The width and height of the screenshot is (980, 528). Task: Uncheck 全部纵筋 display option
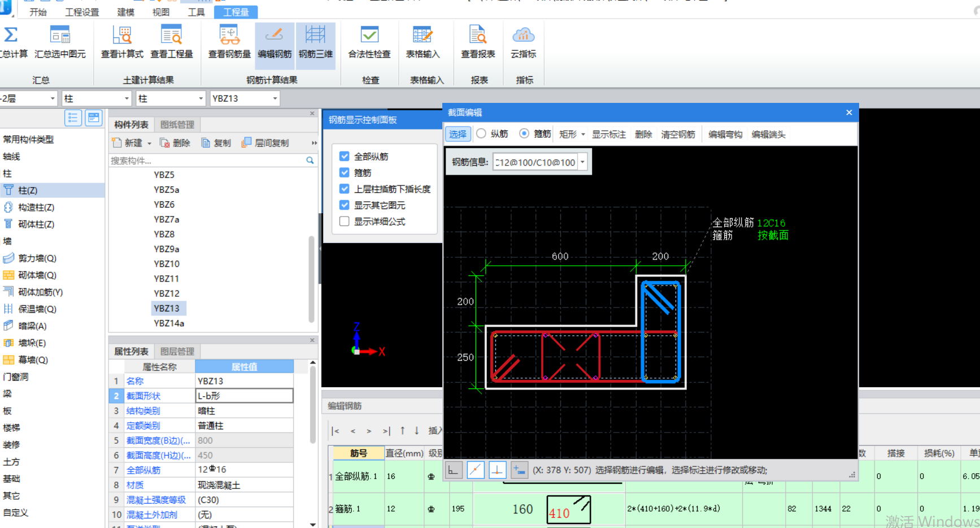coord(344,156)
